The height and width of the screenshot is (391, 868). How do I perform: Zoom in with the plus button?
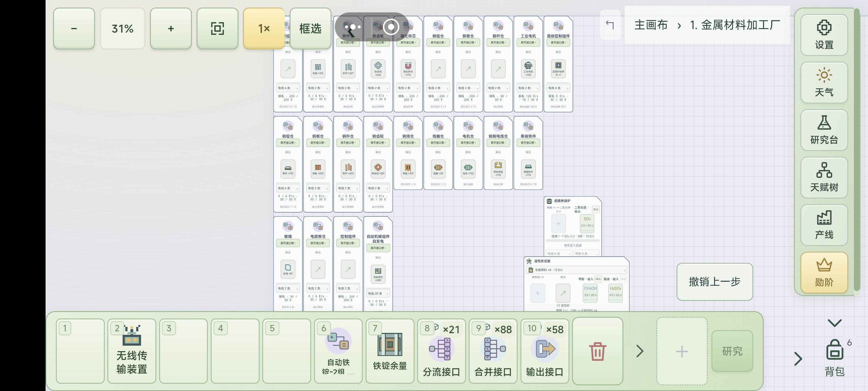click(x=171, y=29)
